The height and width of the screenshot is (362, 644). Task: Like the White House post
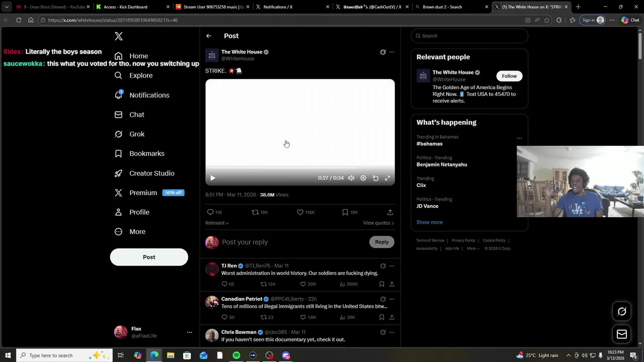tap(305, 212)
